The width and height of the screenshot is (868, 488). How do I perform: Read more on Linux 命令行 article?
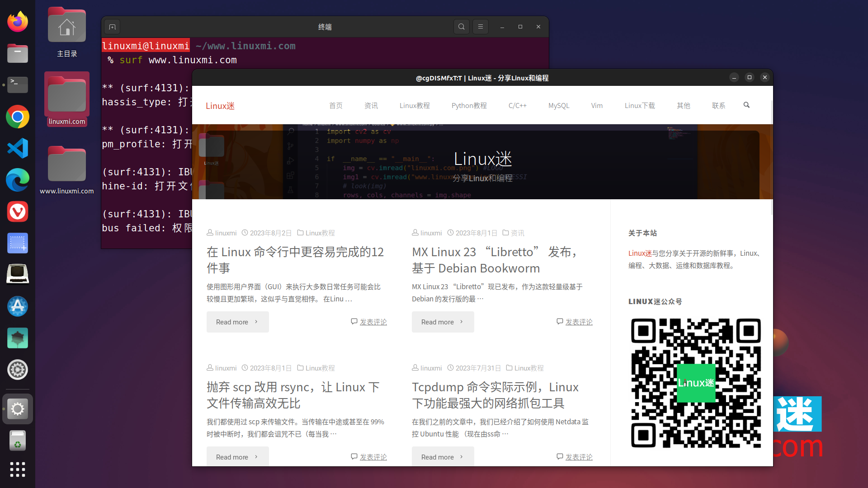(x=238, y=322)
